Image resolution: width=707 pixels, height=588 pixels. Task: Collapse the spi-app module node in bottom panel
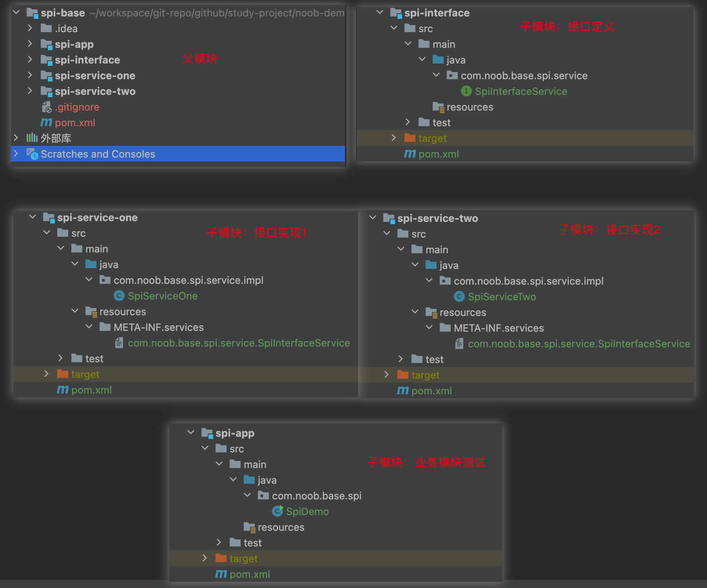pos(191,433)
